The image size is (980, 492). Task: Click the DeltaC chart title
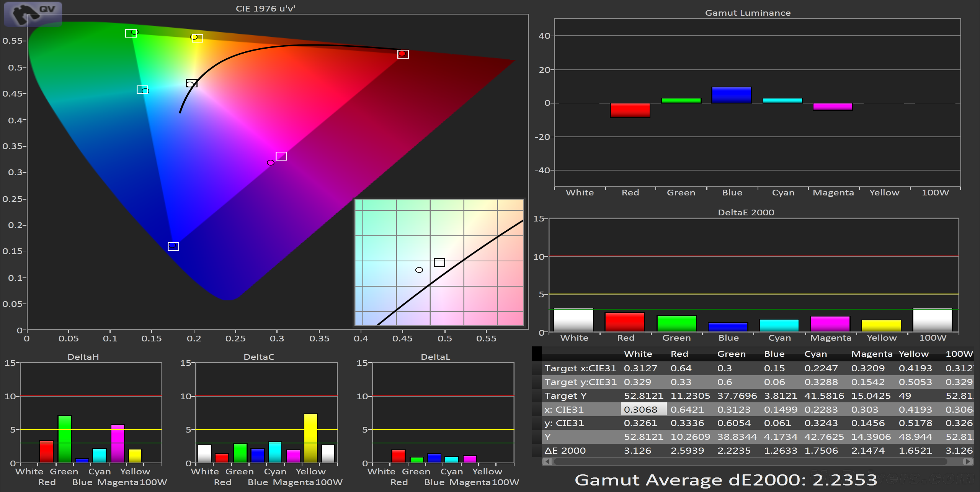pos(259,356)
